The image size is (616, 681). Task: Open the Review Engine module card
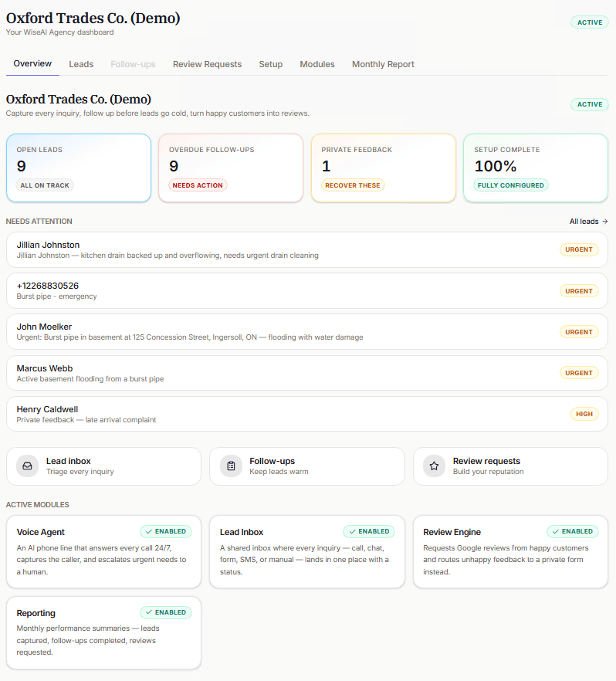click(510, 552)
